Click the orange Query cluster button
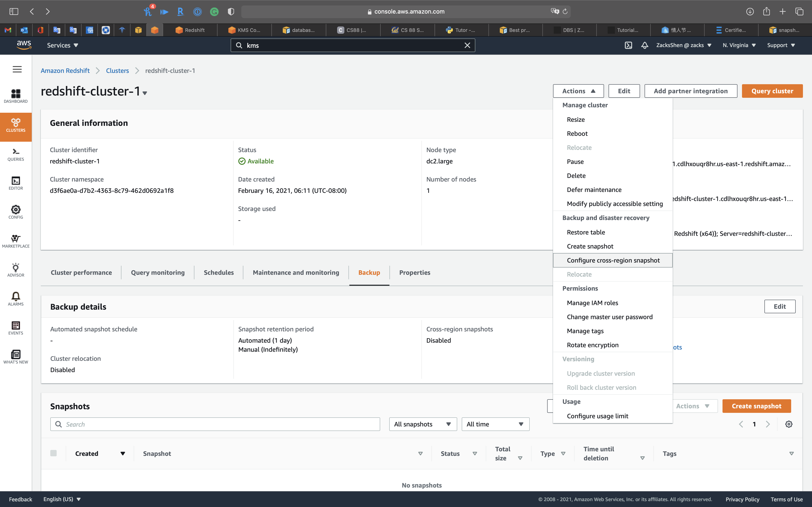 772,91
